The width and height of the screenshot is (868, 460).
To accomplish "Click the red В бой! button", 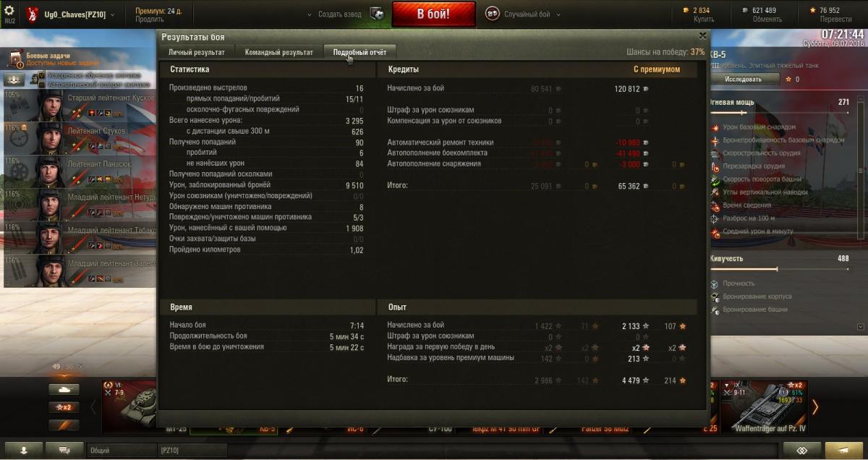I will pyautogui.click(x=434, y=14).
